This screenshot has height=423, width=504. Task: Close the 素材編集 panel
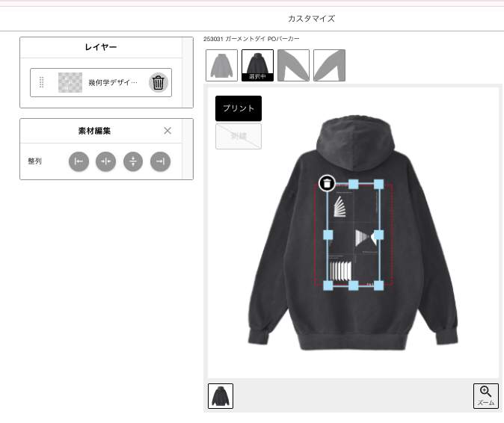click(168, 131)
